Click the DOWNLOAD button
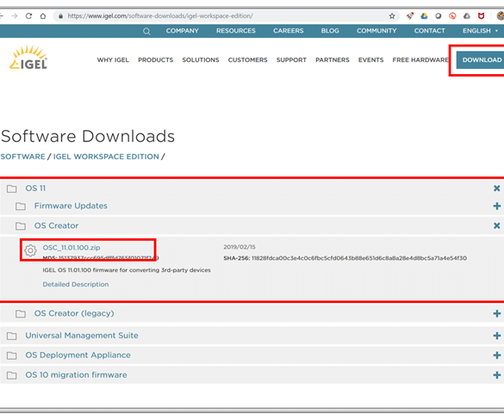This screenshot has width=504, height=420. [482, 59]
